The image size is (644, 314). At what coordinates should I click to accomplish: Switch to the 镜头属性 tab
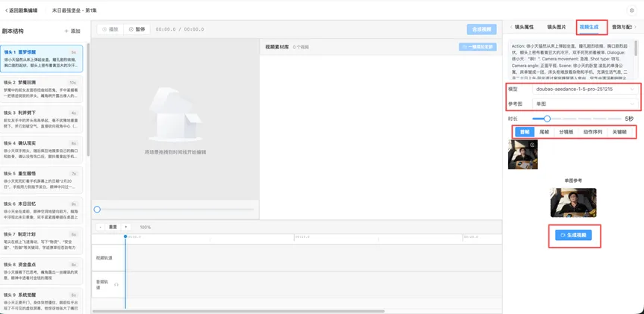click(x=524, y=27)
